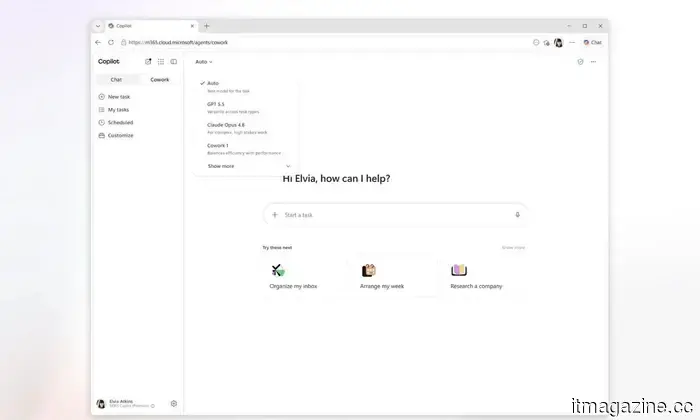Open Customize in the sidebar
This screenshot has height=420, width=700.
point(116,135)
